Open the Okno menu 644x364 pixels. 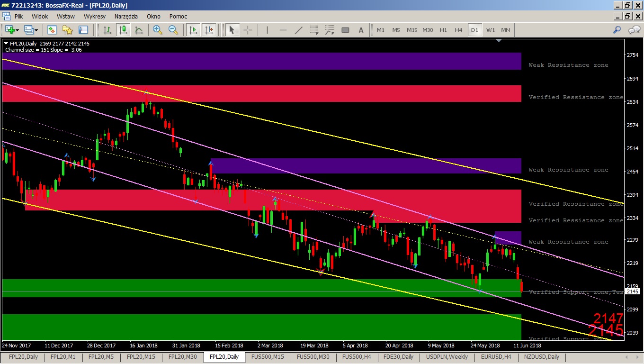(153, 16)
